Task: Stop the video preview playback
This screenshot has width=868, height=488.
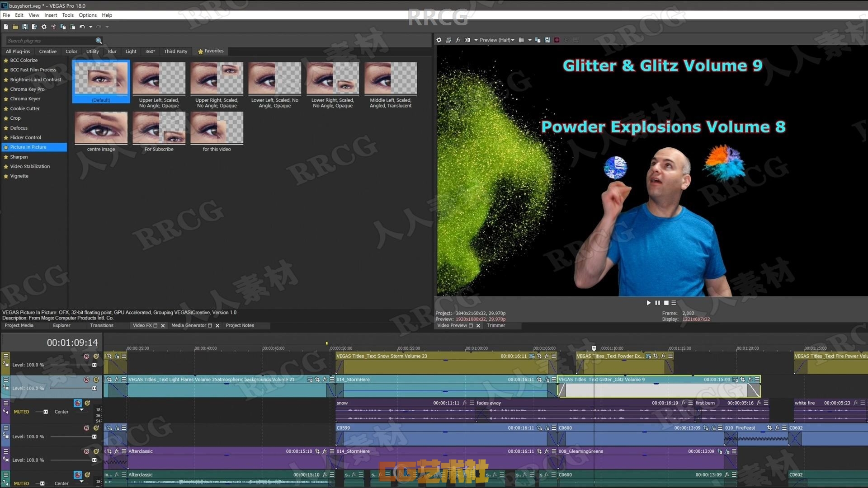Action: click(666, 303)
